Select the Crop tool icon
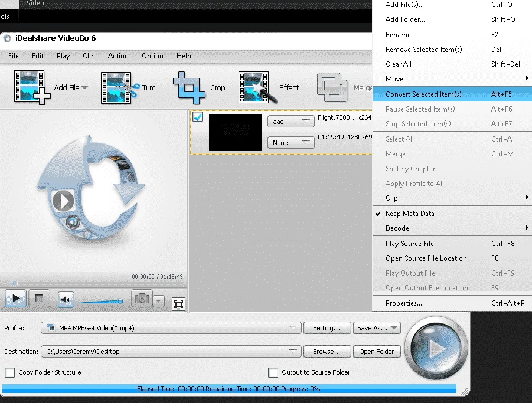The height and width of the screenshot is (403, 532). click(189, 88)
